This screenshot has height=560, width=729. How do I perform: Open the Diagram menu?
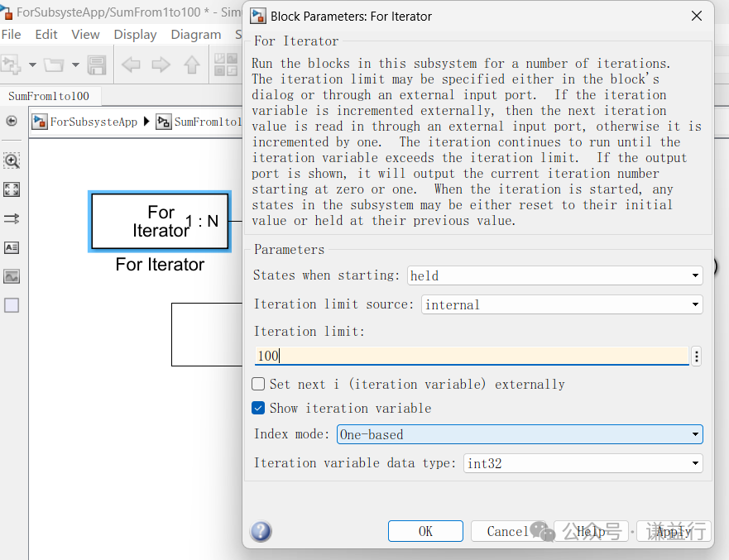click(x=196, y=34)
